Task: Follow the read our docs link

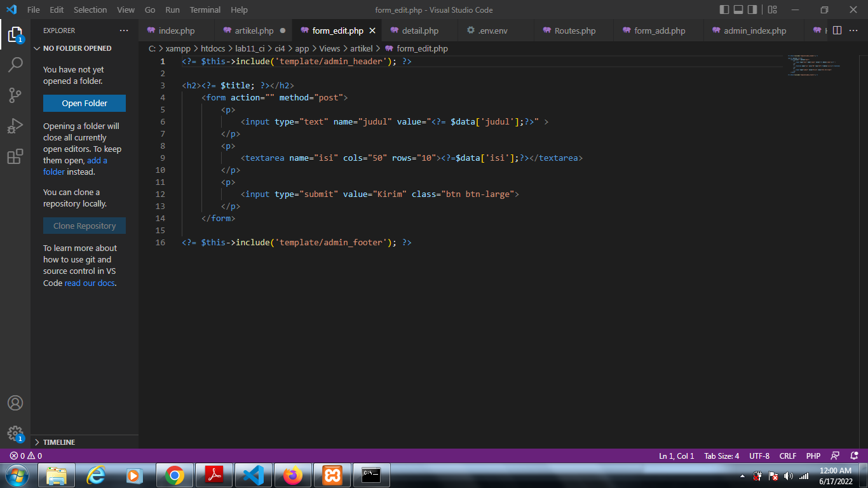Action: tap(88, 283)
